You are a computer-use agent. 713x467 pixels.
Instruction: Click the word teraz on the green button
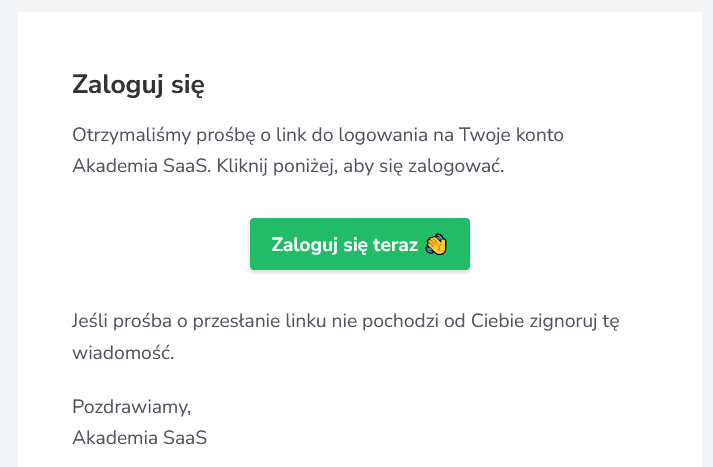(x=396, y=245)
